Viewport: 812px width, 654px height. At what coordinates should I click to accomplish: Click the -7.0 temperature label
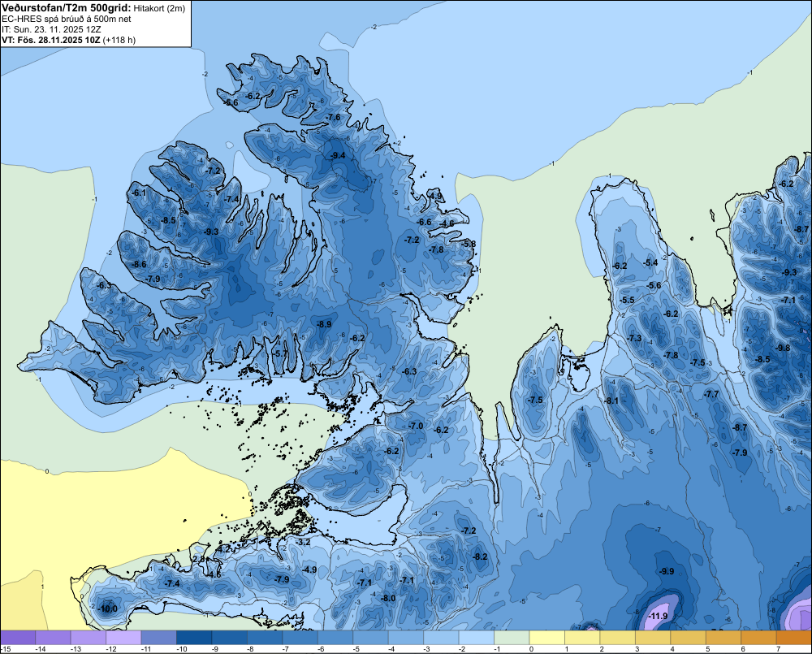pyautogui.click(x=417, y=426)
